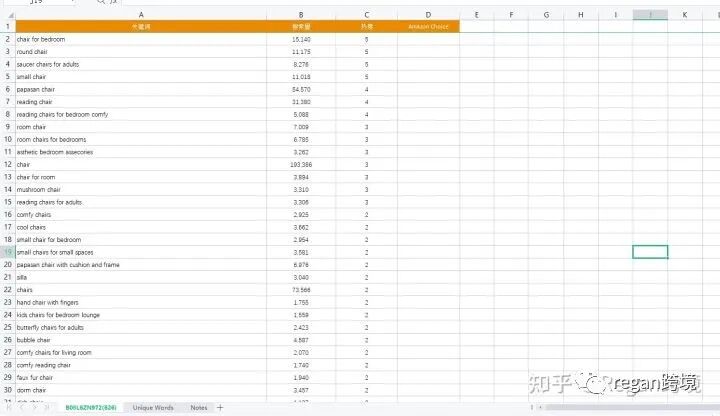720x416 pixels.
Task: Select the "hand chair with fingers" cell
Action: coord(141,302)
